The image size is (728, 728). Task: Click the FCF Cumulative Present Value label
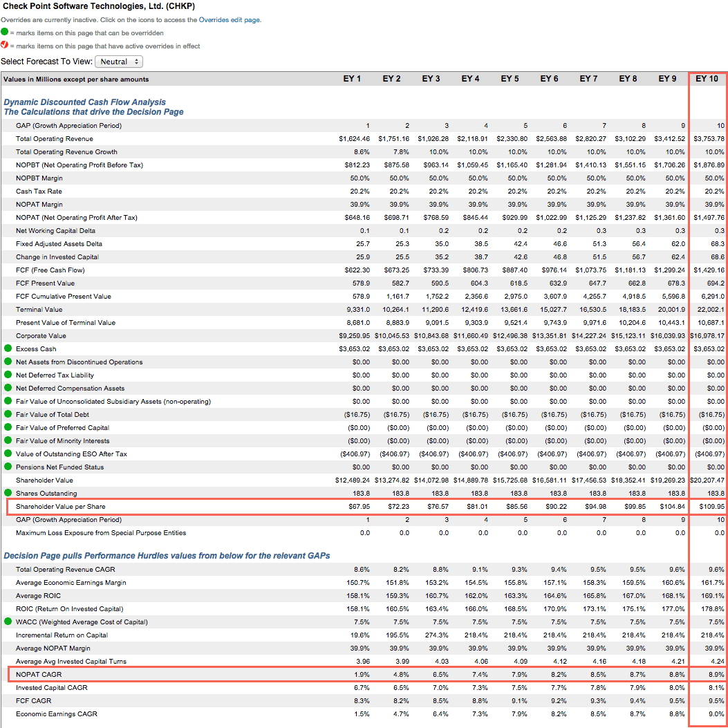64,296
